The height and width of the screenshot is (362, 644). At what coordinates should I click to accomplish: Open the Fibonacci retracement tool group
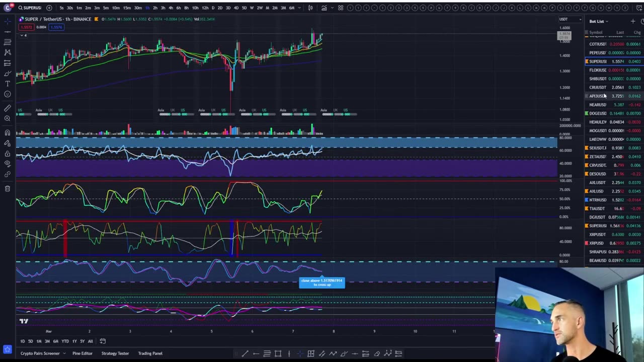click(8, 42)
